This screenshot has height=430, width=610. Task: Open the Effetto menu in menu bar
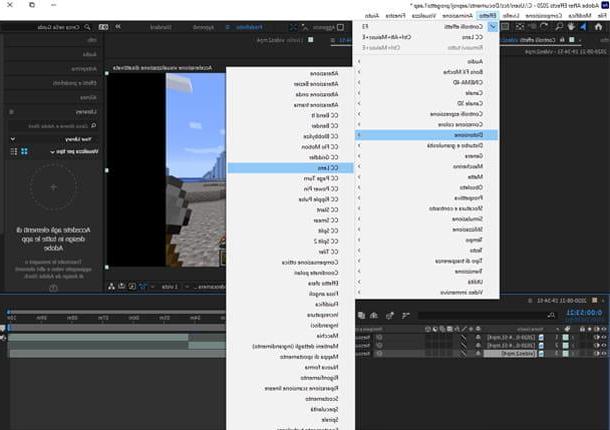487,16
